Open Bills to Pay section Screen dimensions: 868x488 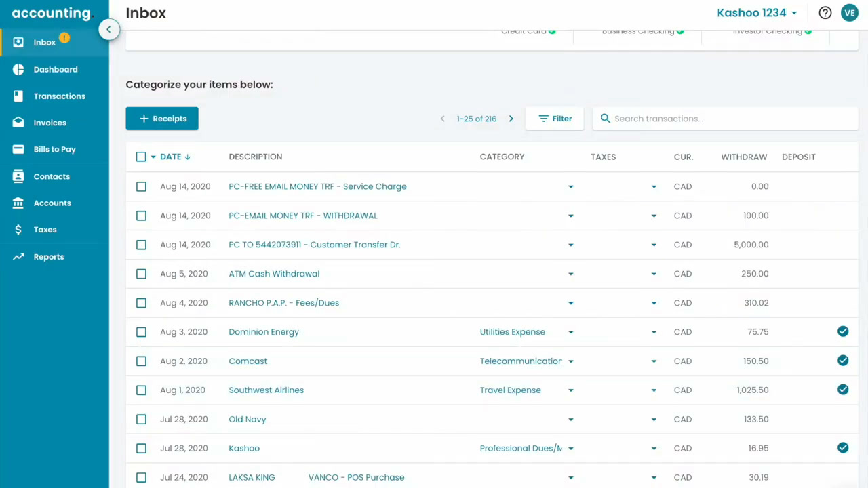55,149
